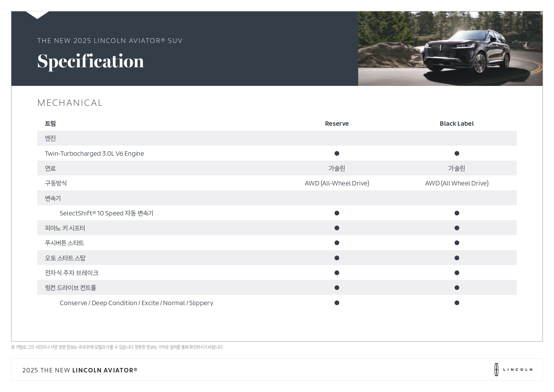
Task: Click Black Label dot for 전자식 주차 브레이크
Action: (x=457, y=273)
